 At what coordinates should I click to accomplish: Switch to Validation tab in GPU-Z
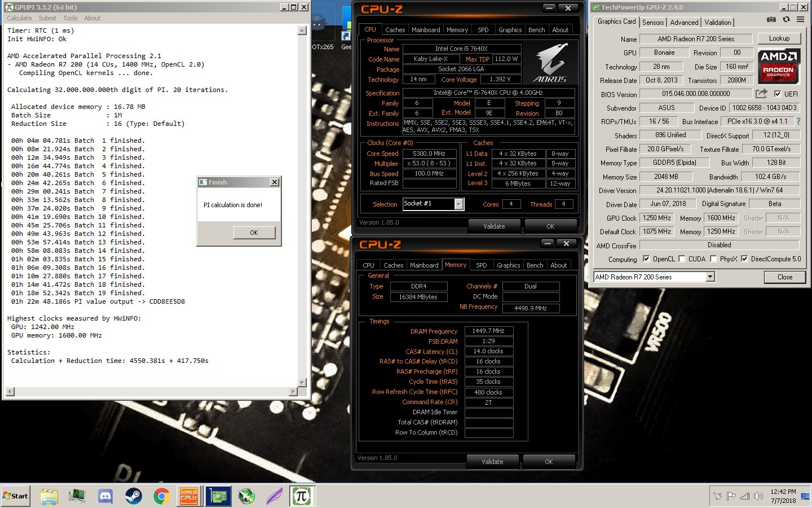click(x=717, y=23)
